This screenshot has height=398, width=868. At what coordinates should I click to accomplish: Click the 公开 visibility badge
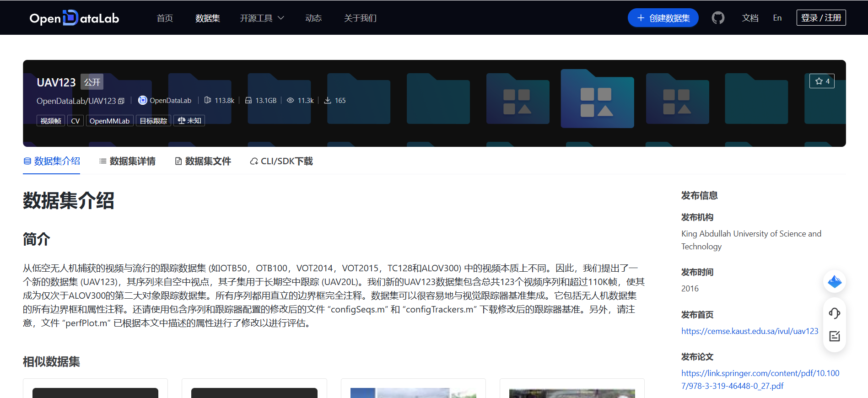(92, 82)
